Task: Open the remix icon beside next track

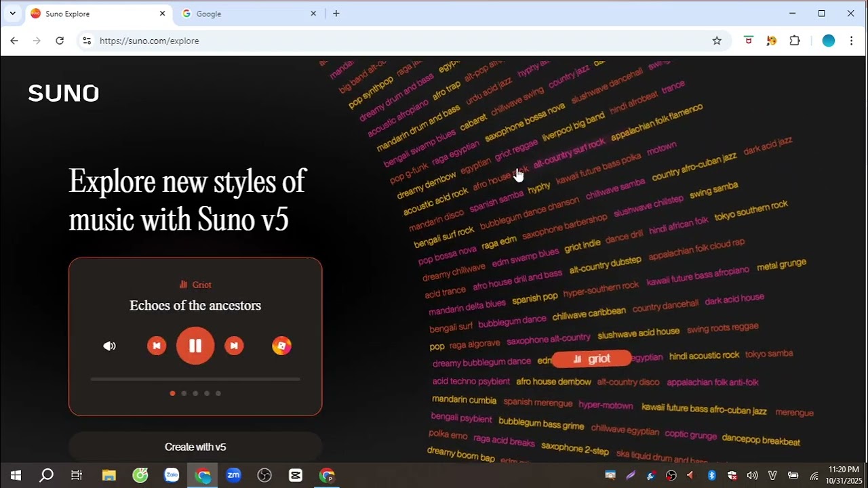Action: click(x=281, y=346)
